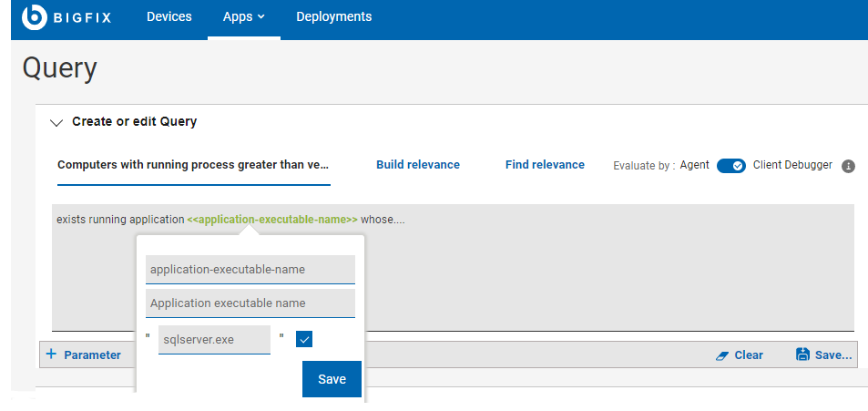Uncheck the checkbox beside sqlserver.exe field
Viewport: 868px width, 411px height.
pos(304,339)
